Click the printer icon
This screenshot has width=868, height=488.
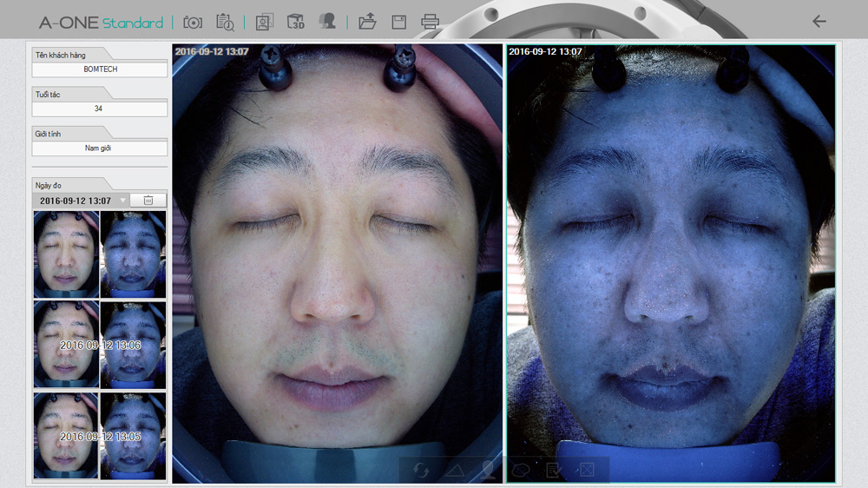(430, 22)
